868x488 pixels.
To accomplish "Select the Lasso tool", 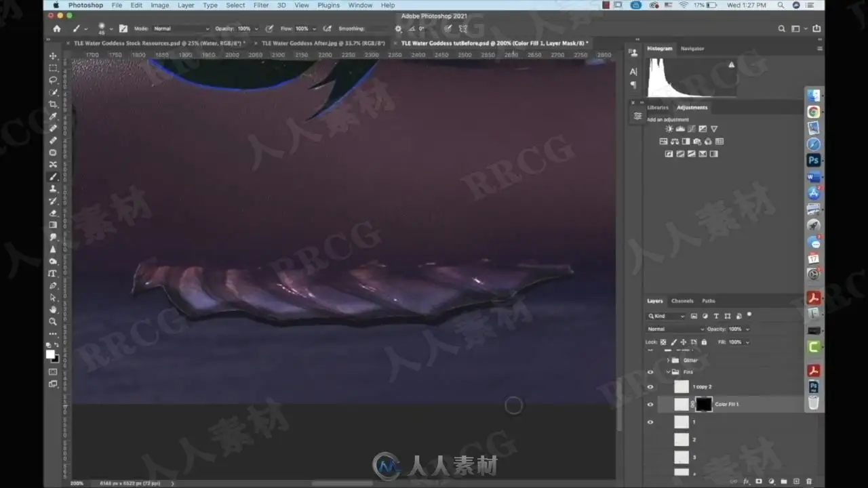I will click(53, 80).
